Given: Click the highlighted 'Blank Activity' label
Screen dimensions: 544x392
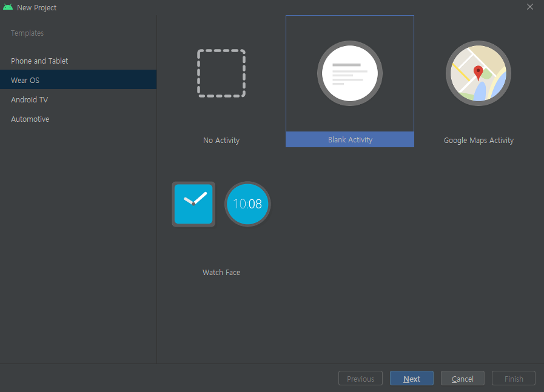Looking at the screenshot, I should (x=350, y=140).
